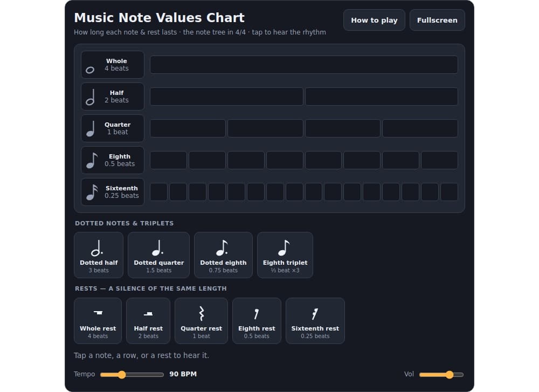The height and width of the screenshot is (392, 539).
Task: Click the 'Dotted Notes & Triplets' heading
Action: click(124, 223)
